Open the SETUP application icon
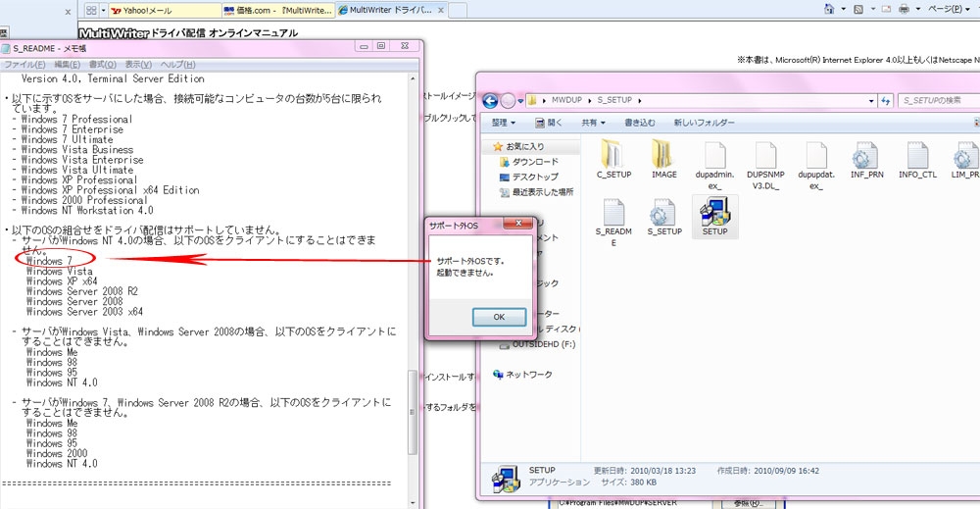This screenshot has width=980, height=509. coord(714,213)
